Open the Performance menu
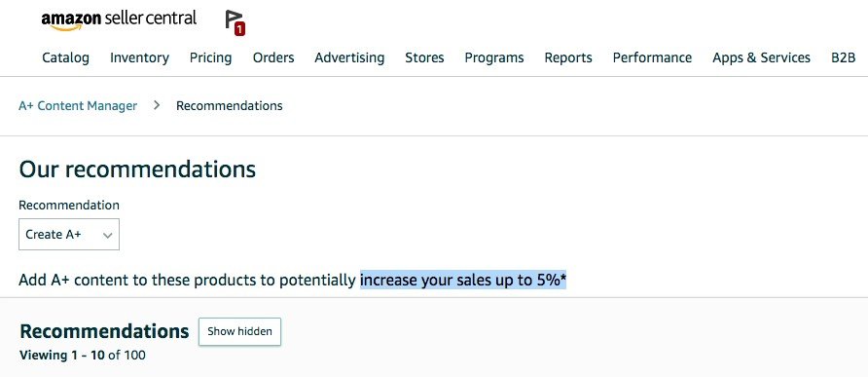 652,57
